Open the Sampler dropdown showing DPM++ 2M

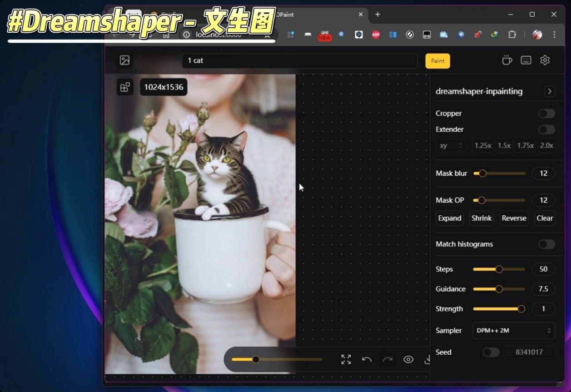(x=513, y=331)
